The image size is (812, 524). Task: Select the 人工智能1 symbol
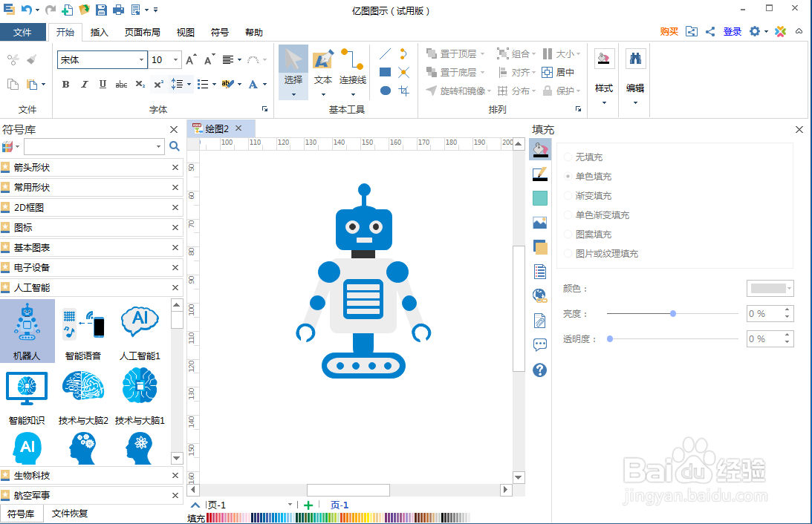(140, 331)
